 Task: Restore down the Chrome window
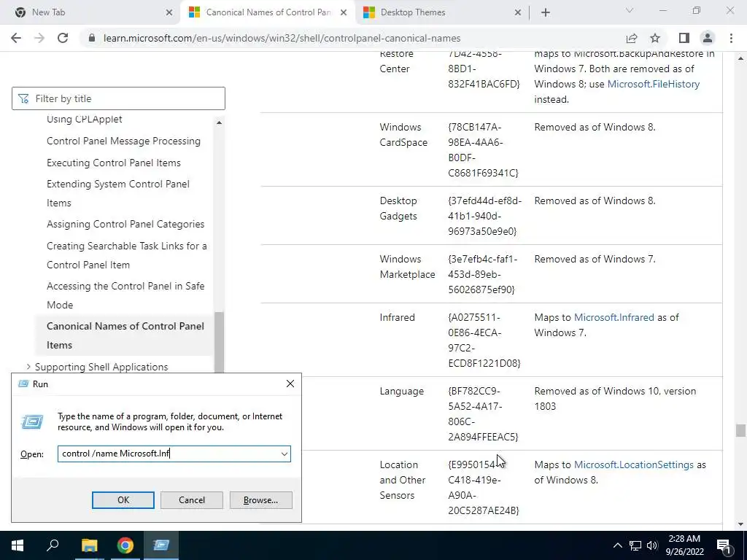pos(697,10)
